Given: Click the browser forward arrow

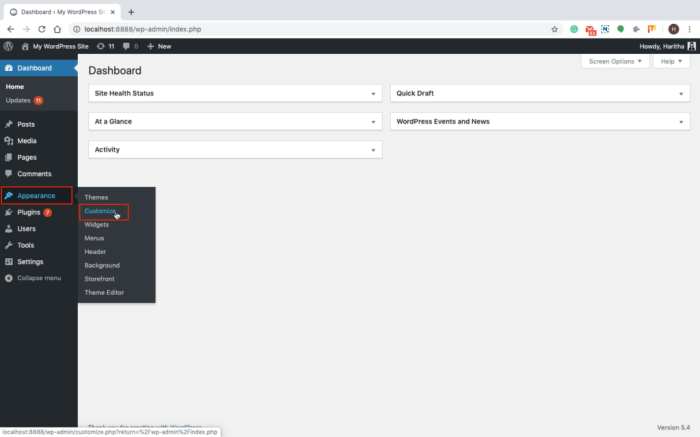Looking at the screenshot, I should [26, 29].
